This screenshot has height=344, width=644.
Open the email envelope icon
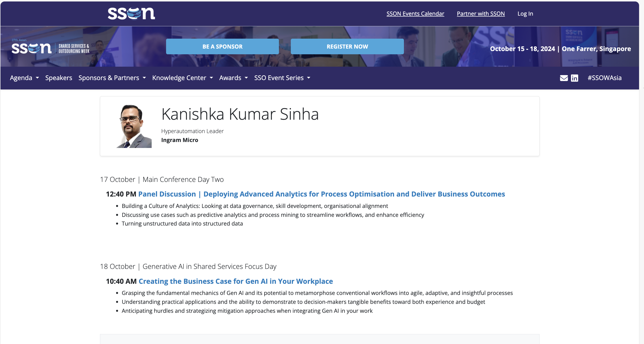564,78
